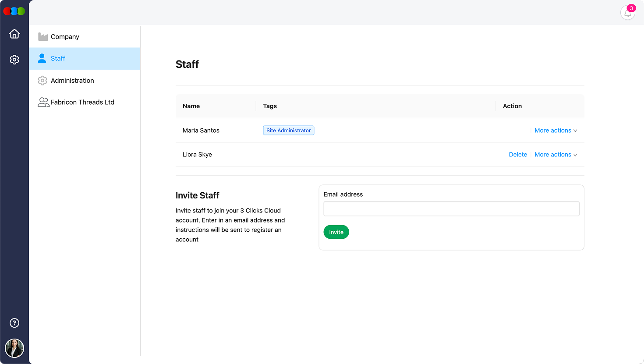
Task: Click the app logo dots at top left
Action: coord(14,11)
